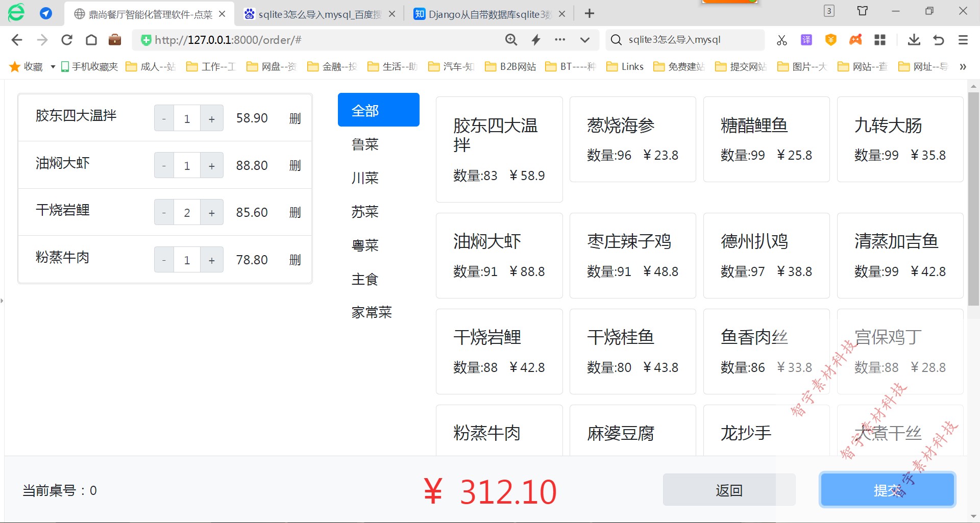Add 糖醋鲤鱼 dish card
The width and height of the screenshot is (980, 523).
click(x=766, y=139)
